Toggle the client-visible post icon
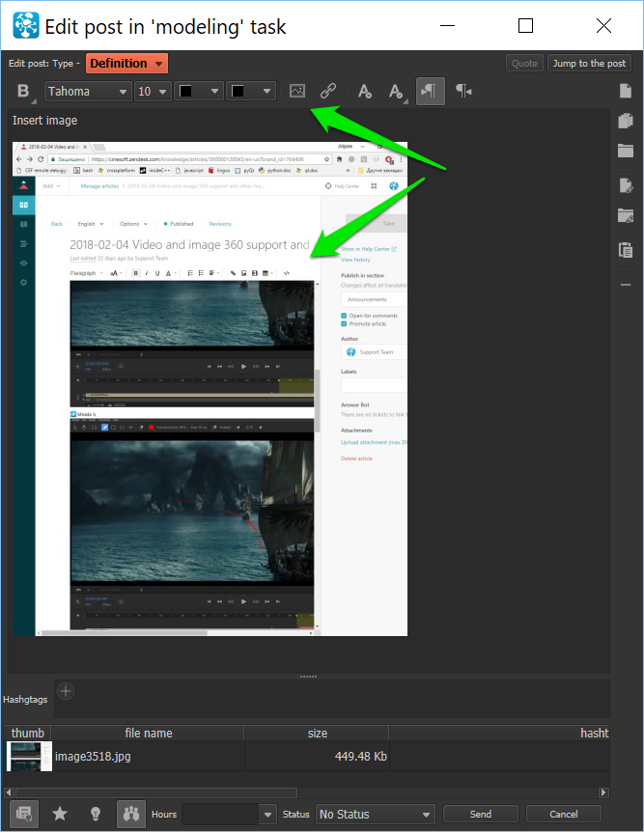Screen dimensions: 644x832 click(24, 814)
